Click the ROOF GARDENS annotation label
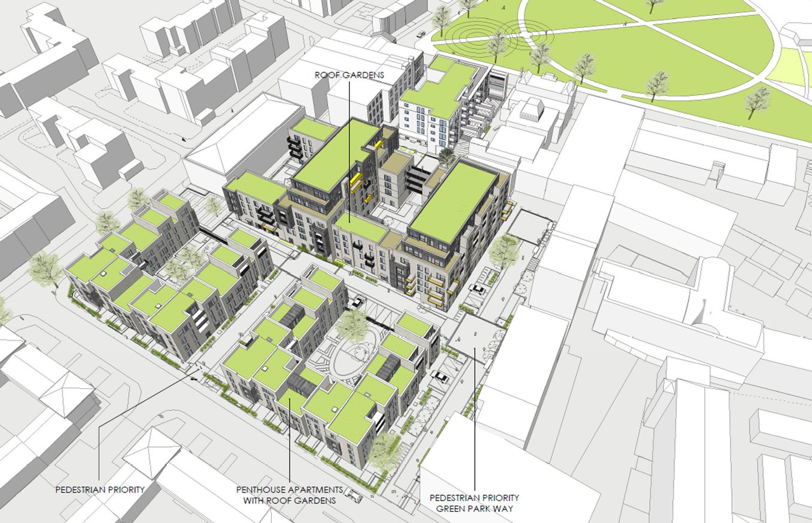812x523 pixels. (x=349, y=75)
